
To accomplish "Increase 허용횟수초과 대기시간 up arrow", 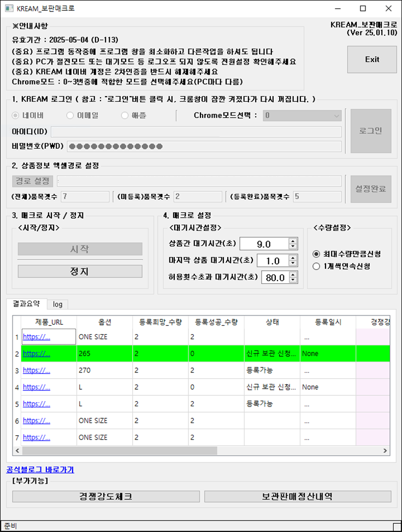I will coord(293,274).
